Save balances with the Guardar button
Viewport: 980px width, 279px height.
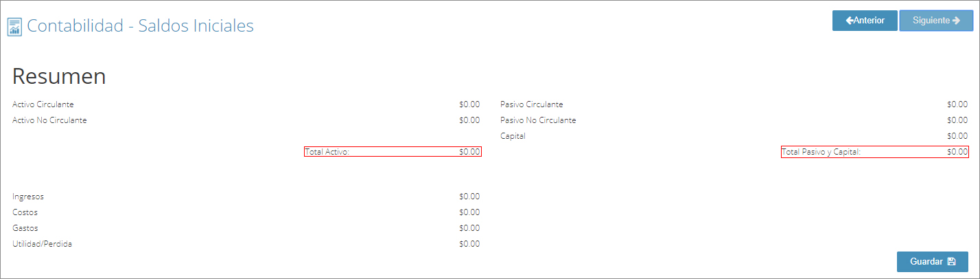point(932,262)
